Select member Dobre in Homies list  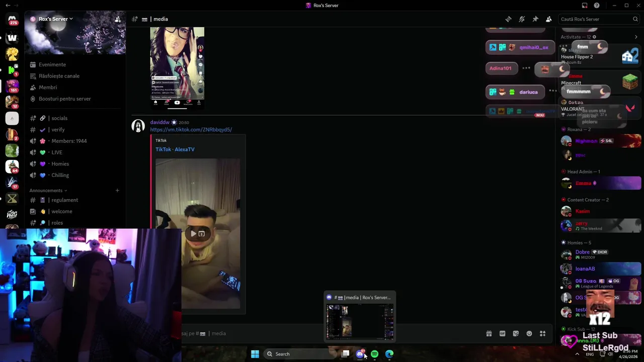coord(601,254)
